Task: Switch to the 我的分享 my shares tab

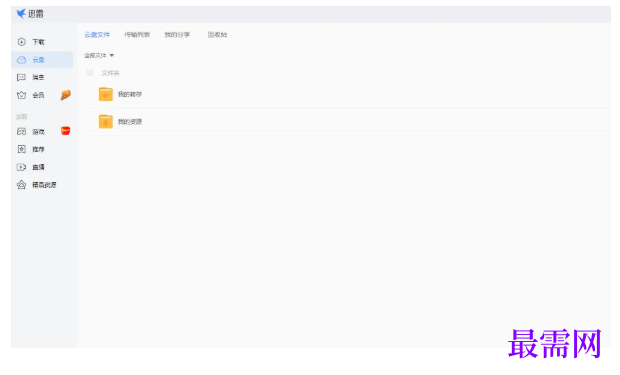Action: pyautogui.click(x=177, y=35)
